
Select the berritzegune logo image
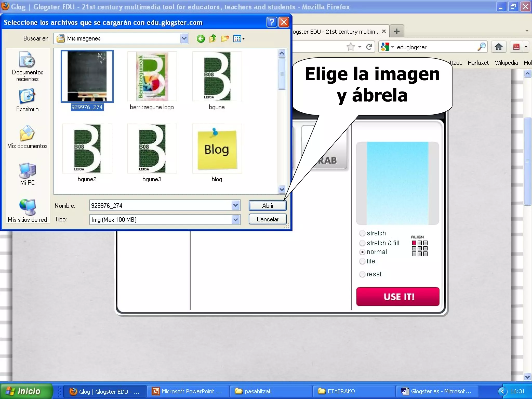(152, 76)
